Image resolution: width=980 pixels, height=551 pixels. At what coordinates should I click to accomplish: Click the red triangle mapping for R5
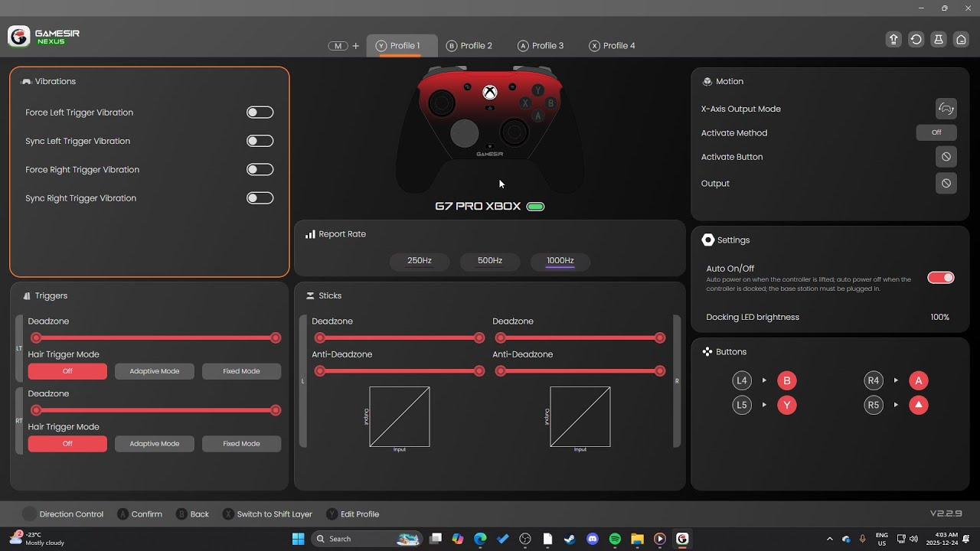pos(919,405)
